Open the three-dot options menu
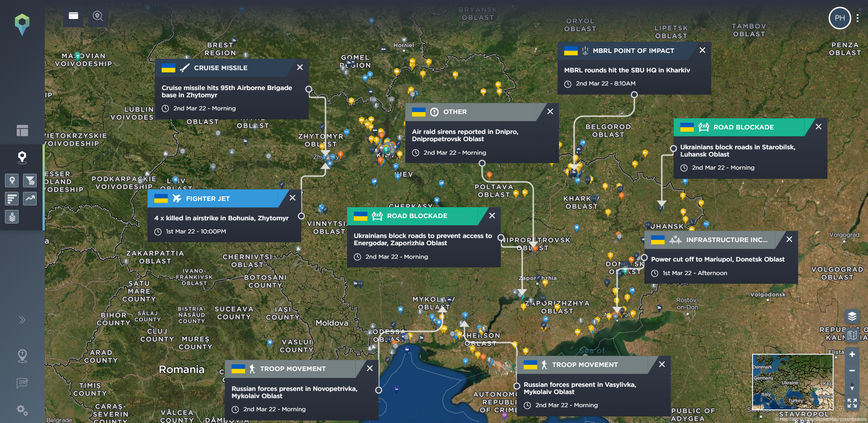This screenshot has width=868, height=423. 858,18
